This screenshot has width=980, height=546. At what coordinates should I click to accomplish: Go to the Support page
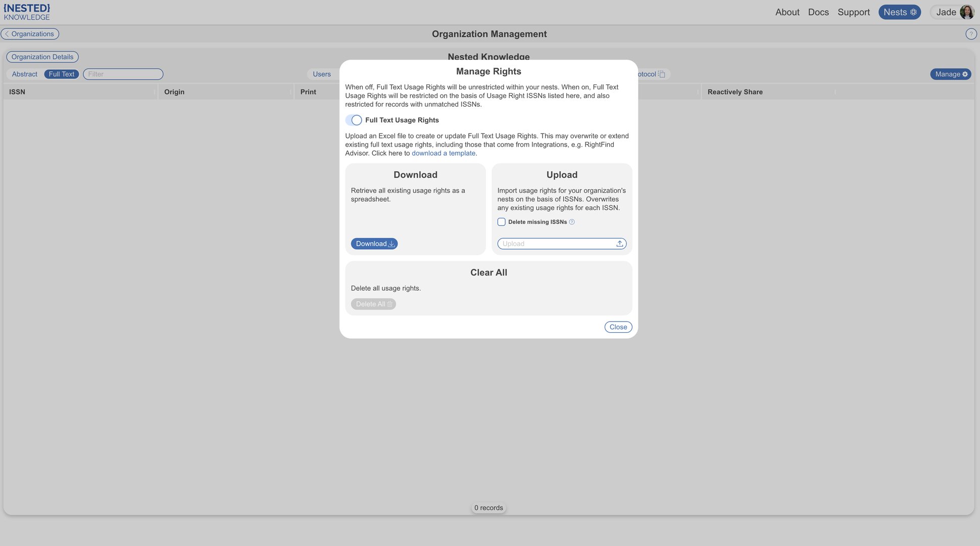854,12
